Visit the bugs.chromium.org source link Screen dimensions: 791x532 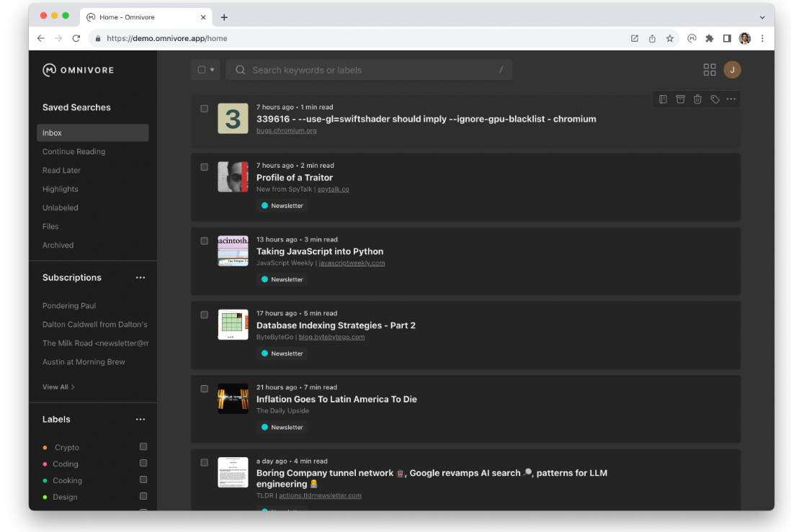pyautogui.click(x=287, y=130)
